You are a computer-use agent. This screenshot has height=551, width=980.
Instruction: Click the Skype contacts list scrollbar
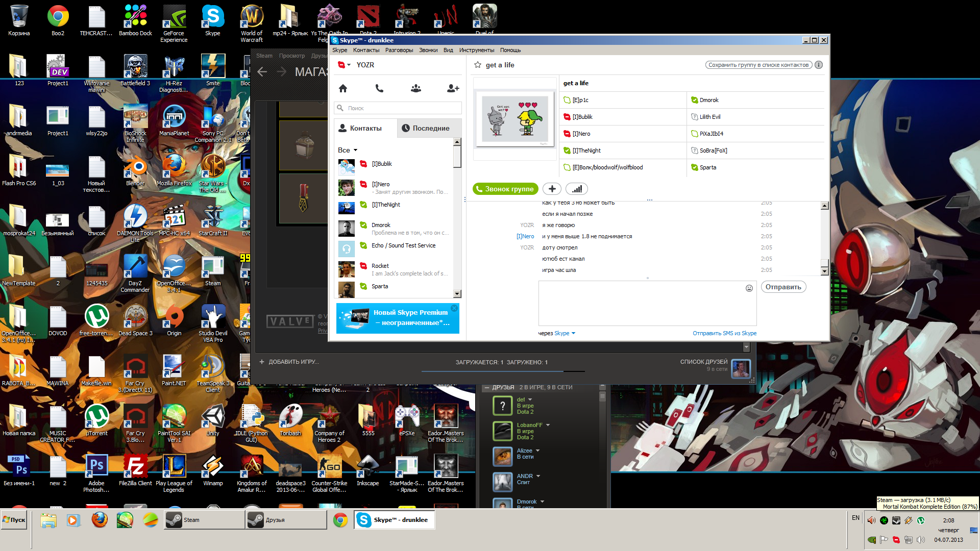[457, 218]
